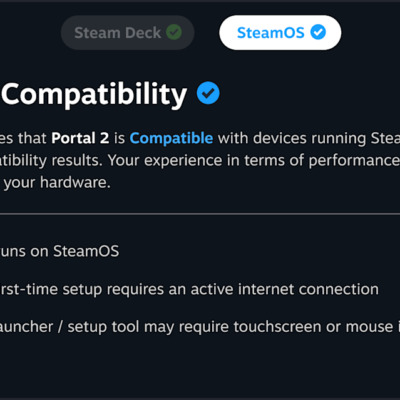The width and height of the screenshot is (400, 400).
Task: Click green checkmark icon in Steam Deck pill
Action: tap(174, 32)
